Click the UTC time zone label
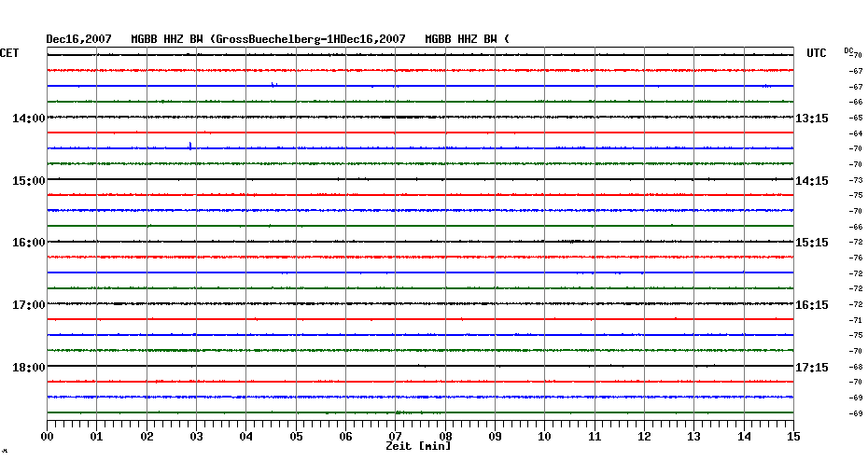The width and height of the screenshot is (868, 461). pos(817,53)
